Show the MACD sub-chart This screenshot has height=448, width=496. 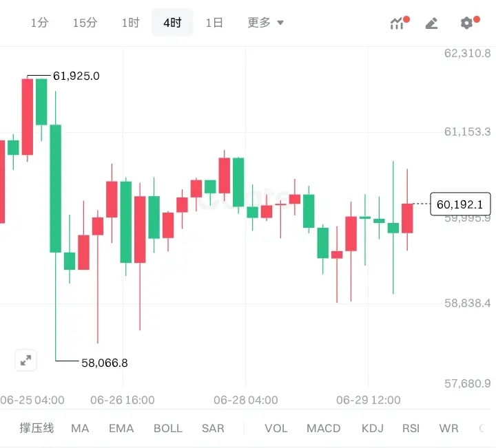pyautogui.click(x=324, y=429)
